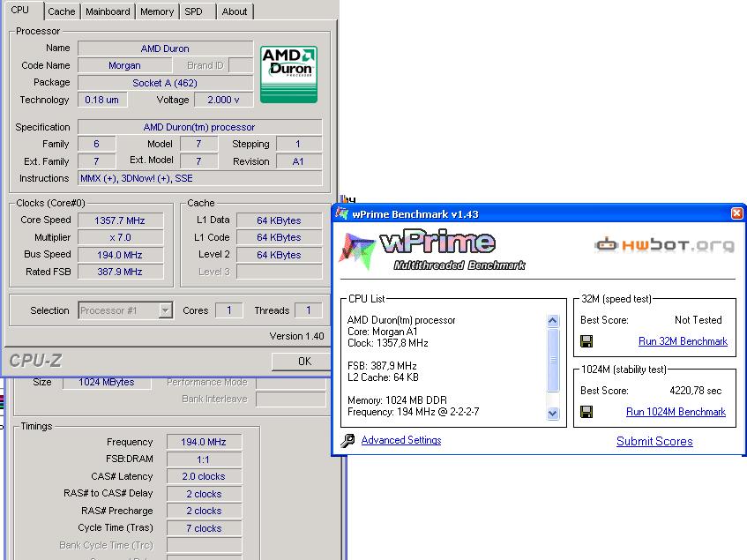Click the Cycle Time (Tras) value 7 clocks
Image resolution: width=747 pixels, height=560 pixels.
tap(204, 528)
